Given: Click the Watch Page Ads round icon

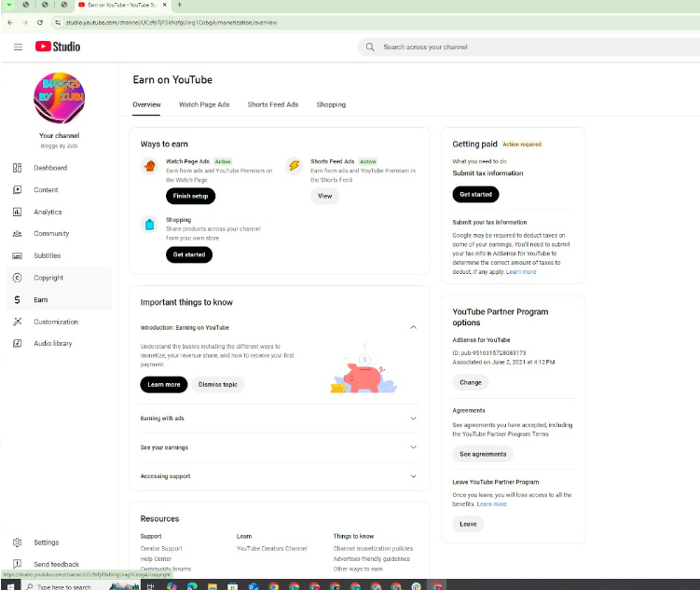Looking at the screenshot, I should [x=149, y=166].
